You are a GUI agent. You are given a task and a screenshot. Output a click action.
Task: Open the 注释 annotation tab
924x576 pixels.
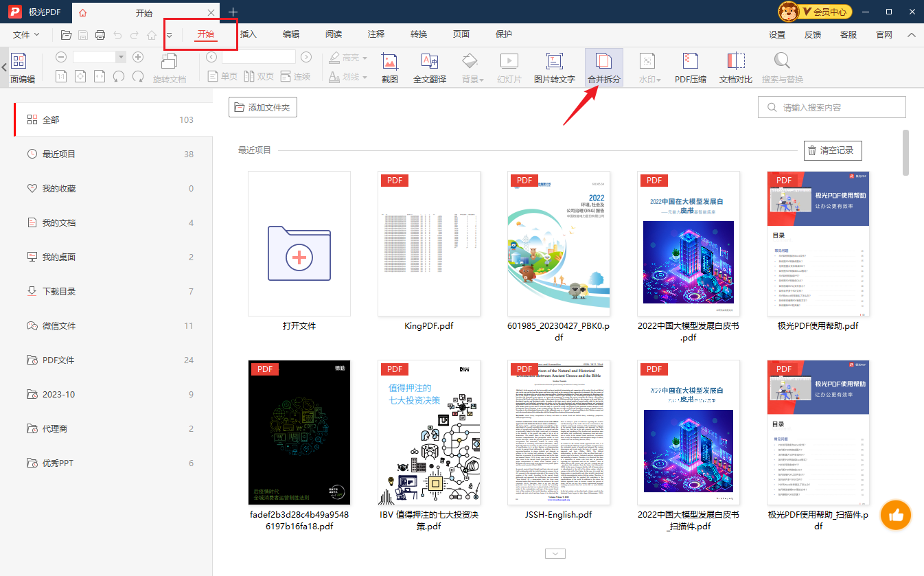[x=376, y=34]
